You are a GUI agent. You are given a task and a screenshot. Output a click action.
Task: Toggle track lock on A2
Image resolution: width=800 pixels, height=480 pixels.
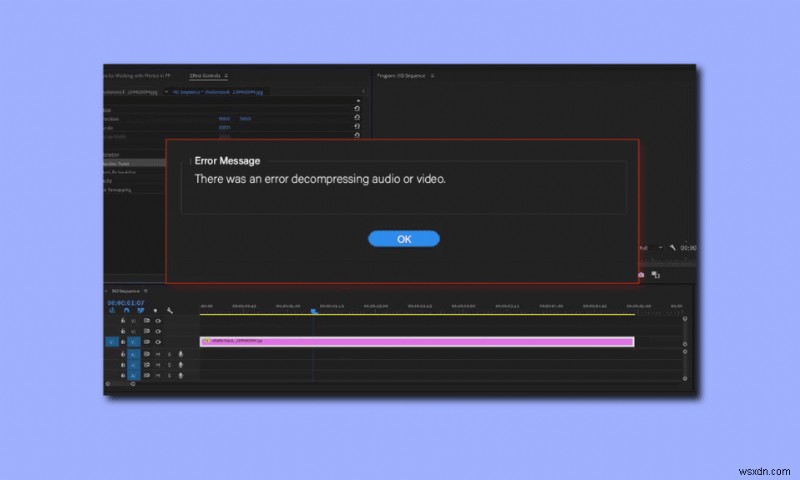123,365
